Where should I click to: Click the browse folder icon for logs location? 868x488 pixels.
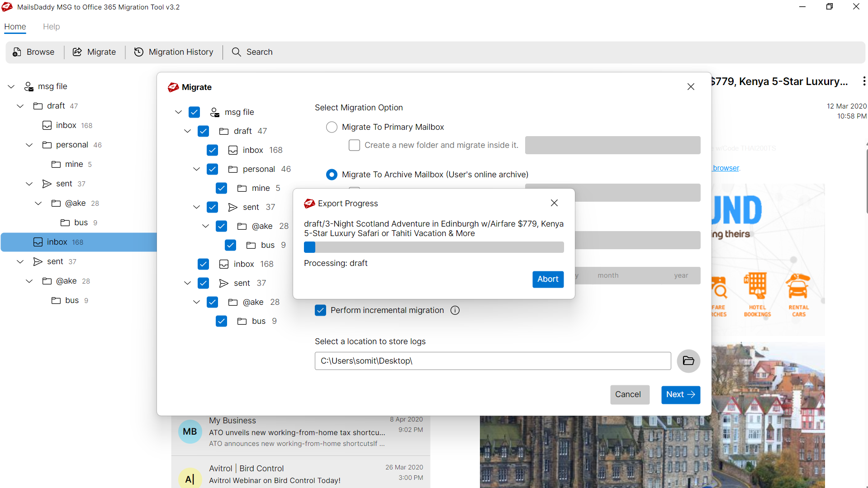click(688, 361)
